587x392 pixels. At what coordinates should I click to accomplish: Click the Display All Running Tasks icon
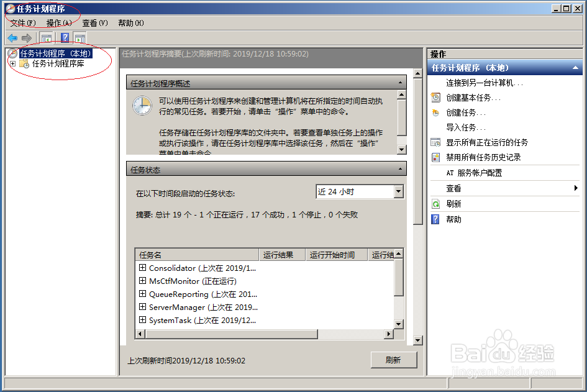(x=437, y=142)
